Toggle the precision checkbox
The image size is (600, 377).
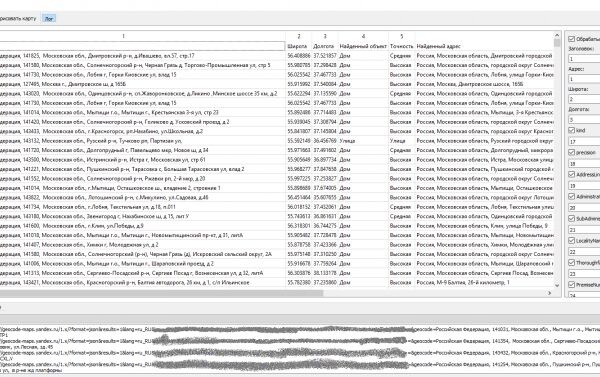[x=571, y=152]
